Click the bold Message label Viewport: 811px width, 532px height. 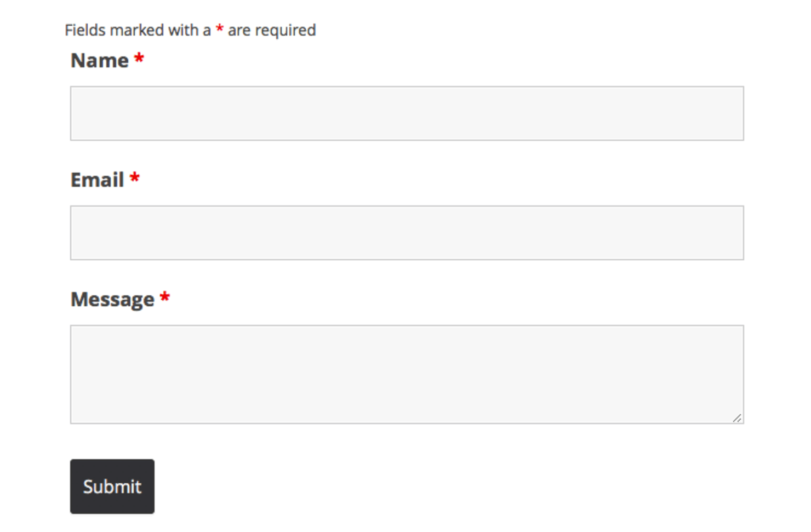(113, 300)
